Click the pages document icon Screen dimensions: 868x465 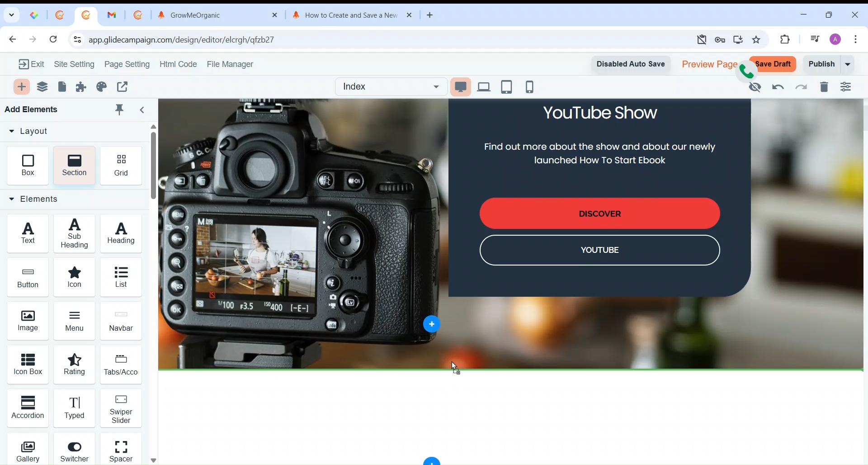click(62, 87)
